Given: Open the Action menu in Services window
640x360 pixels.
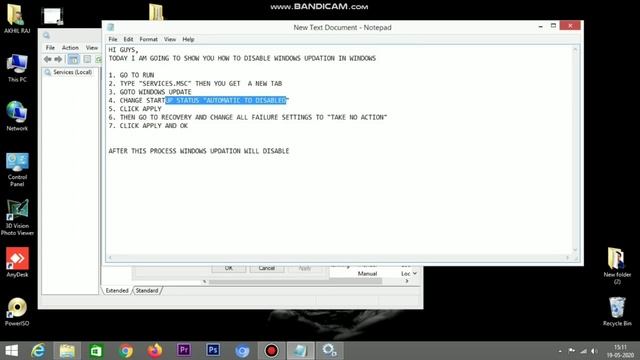Looking at the screenshot, I should (70, 48).
